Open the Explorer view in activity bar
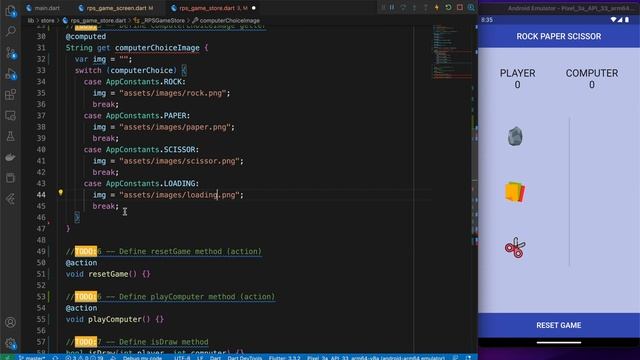This screenshot has width=640, height=360. click(11, 11)
